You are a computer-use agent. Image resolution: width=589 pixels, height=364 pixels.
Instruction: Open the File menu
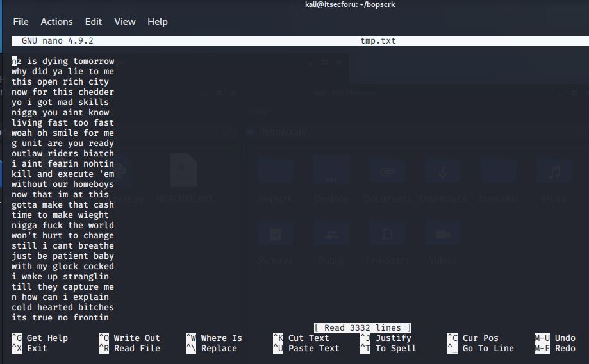(21, 22)
